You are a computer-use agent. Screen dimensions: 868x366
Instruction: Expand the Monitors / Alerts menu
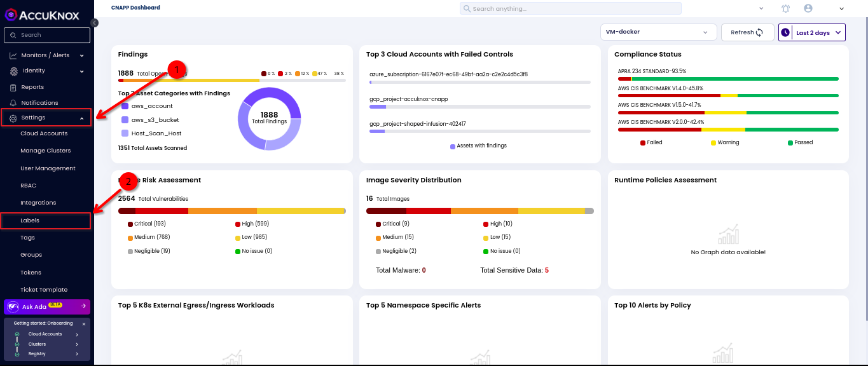pyautogui.click(x=47, y=55)
